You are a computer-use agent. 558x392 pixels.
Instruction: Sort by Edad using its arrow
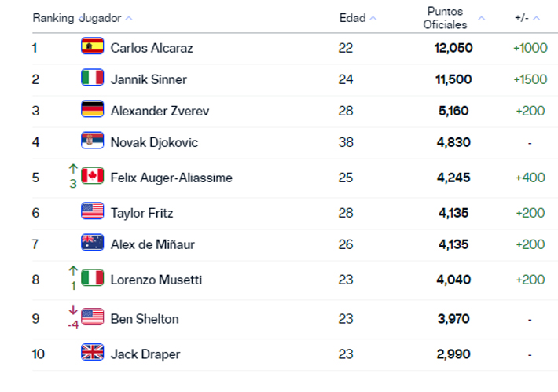[373, 18]
